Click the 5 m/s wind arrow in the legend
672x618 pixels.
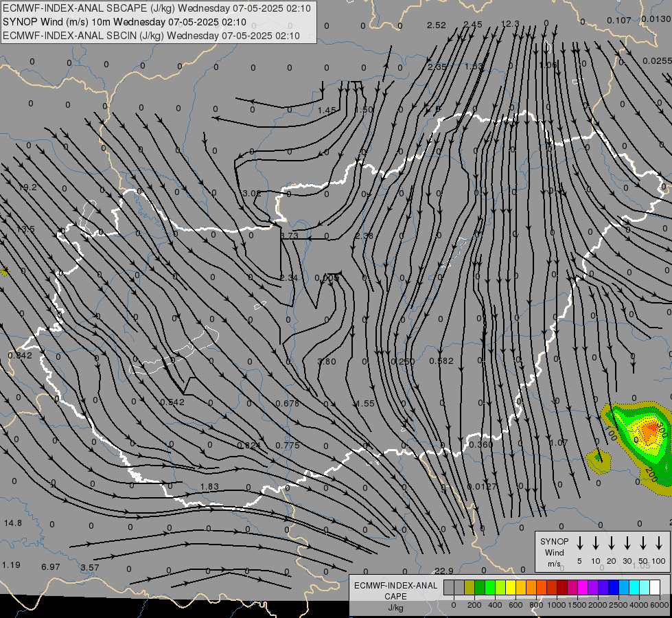tap(580, 543)
